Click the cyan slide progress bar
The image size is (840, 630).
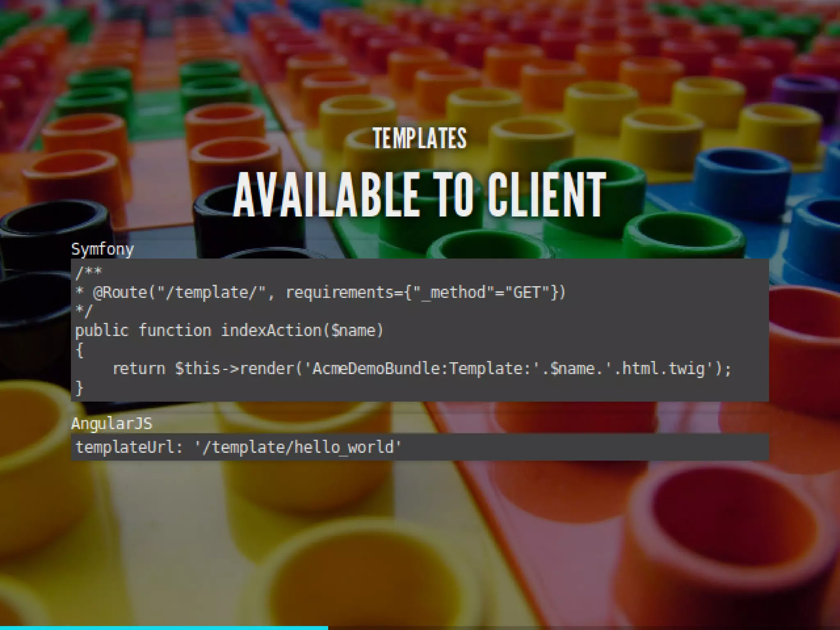pyautogui.click(x=164, y=628)
